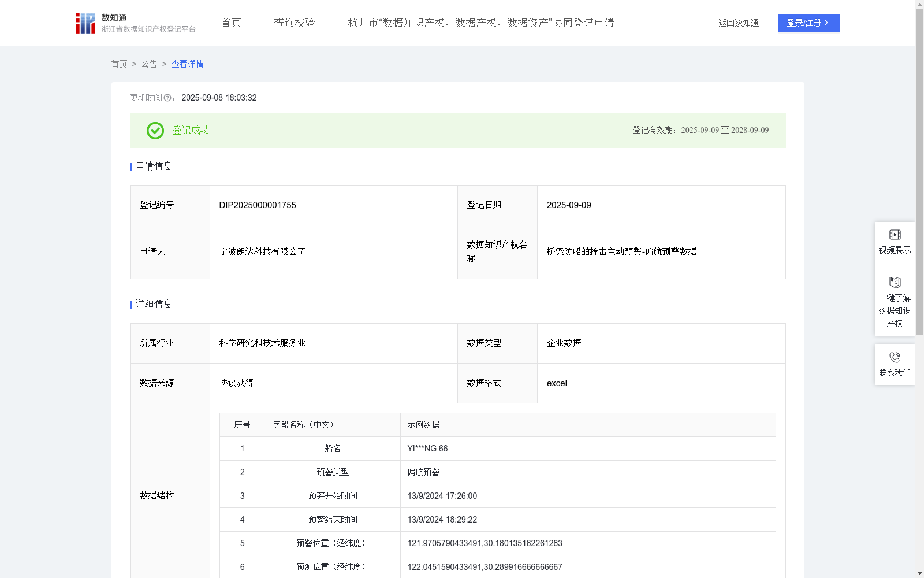Viewport: 924px width, 578px height.
Task: Click 预警位置（经纬度）field name
Action: (333, 543)
